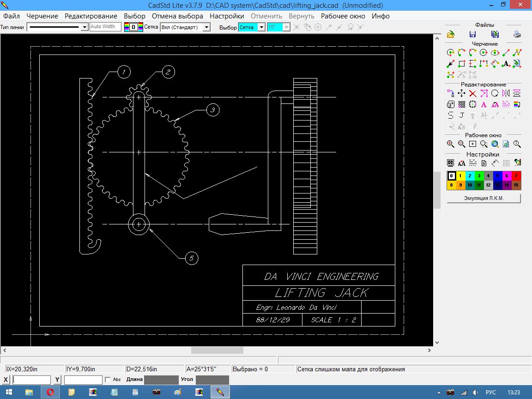Select the rectangle drawing tool

462,64
